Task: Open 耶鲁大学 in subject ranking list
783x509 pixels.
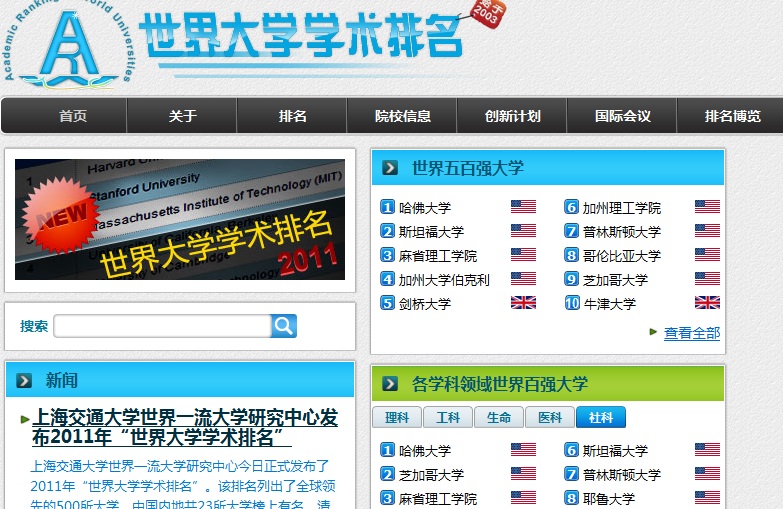Action: (609, 499)
